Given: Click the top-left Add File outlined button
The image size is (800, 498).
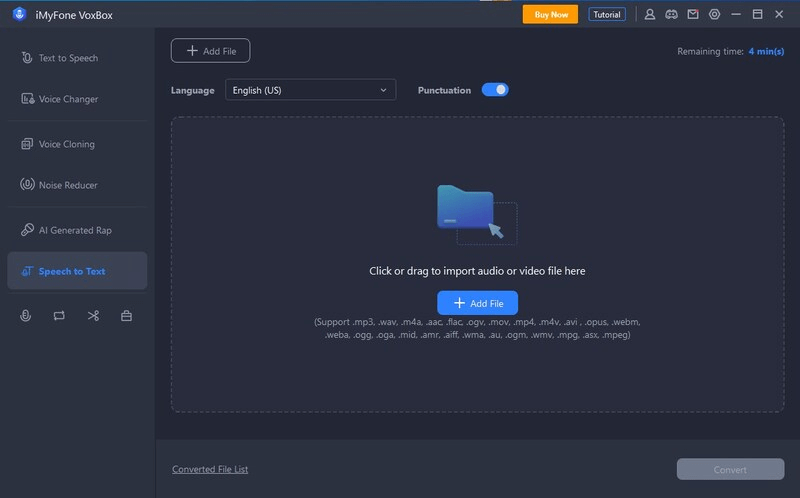Looking at the screenshot, I should click(x=210, y=51).
